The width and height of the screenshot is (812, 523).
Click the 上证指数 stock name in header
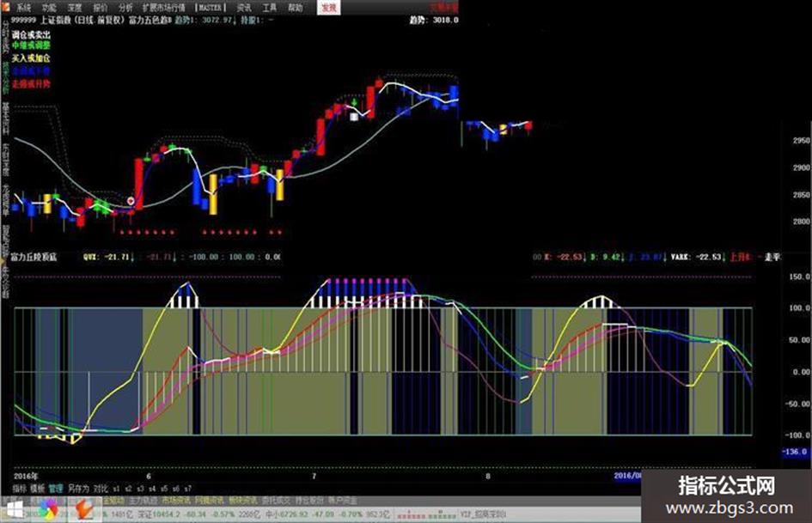[x=57, y=21]
